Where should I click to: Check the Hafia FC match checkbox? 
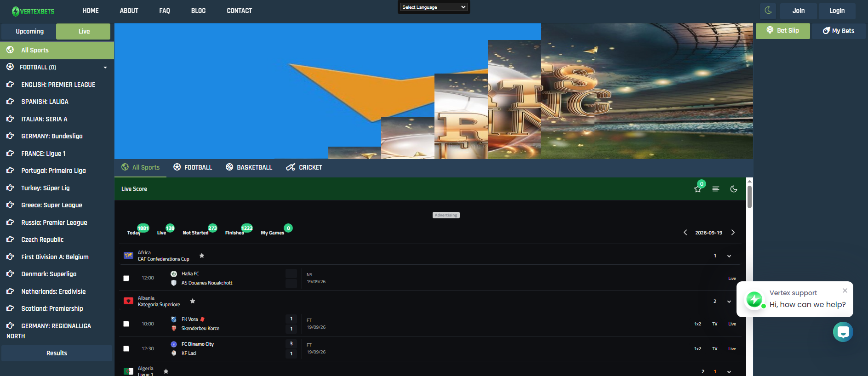126,279
